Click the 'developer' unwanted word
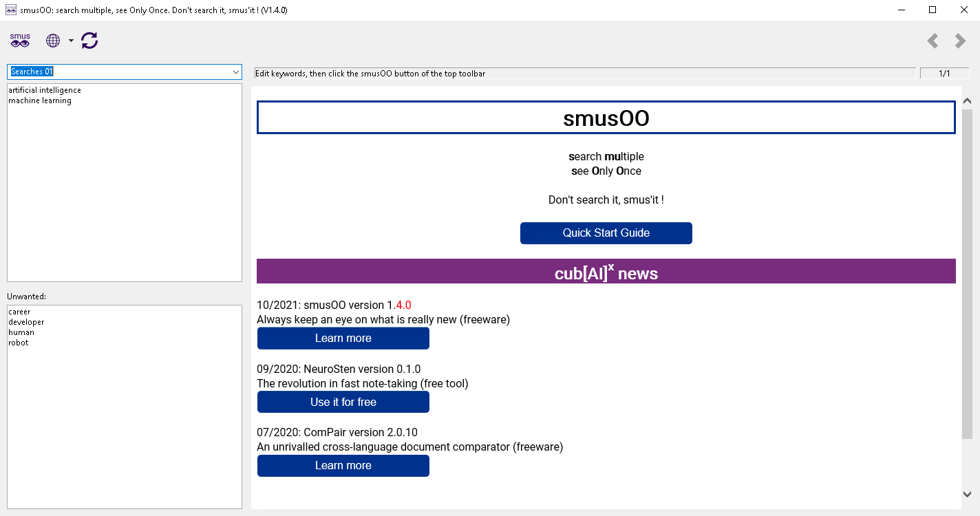980x516 pixels. [x=26, y=322]
